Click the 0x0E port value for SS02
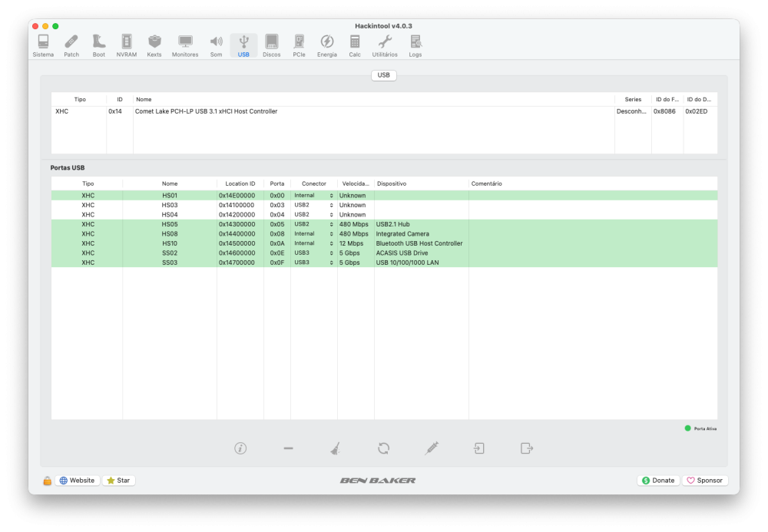The image size is (768, 532). click(x=276, y=253)
